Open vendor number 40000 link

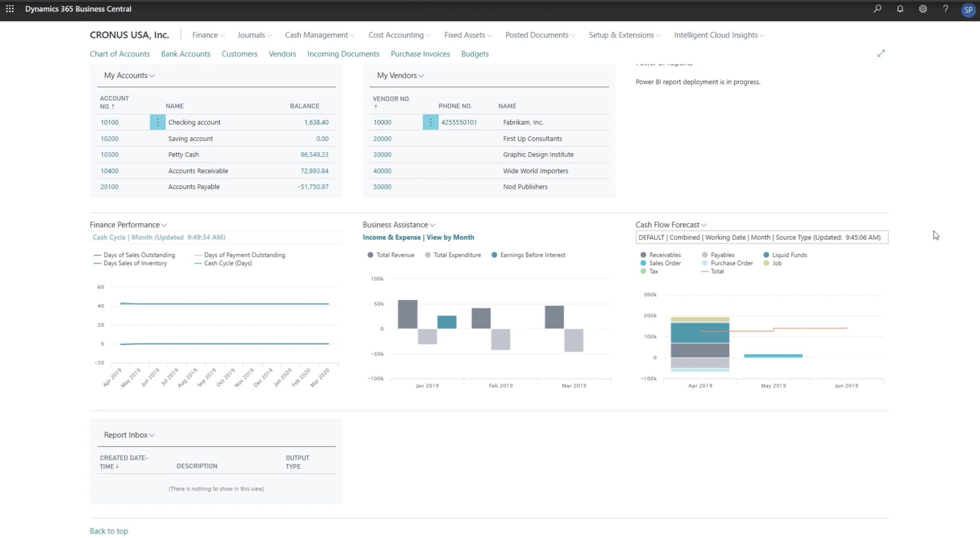point(382,171)
